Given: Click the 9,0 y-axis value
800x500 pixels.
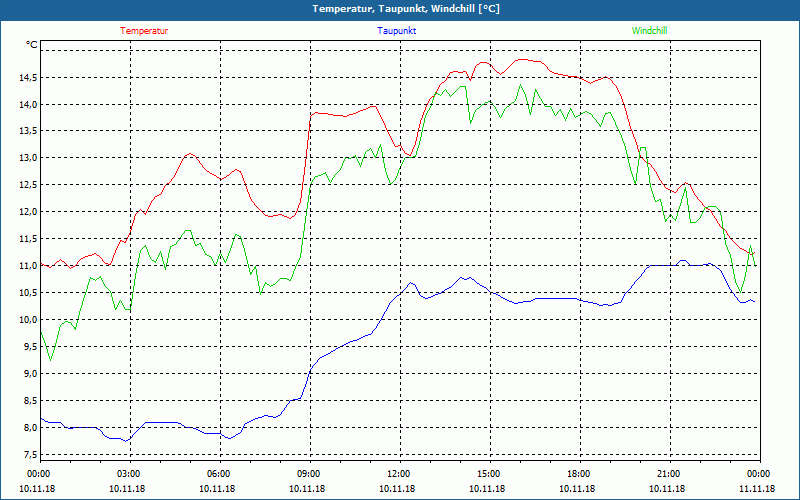Looking at the screenshot, I should (x=31, y=374).
